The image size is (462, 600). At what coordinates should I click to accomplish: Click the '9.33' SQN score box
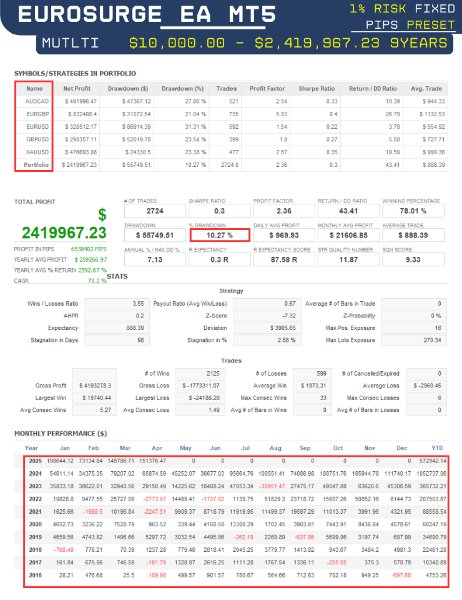(413, 260)
